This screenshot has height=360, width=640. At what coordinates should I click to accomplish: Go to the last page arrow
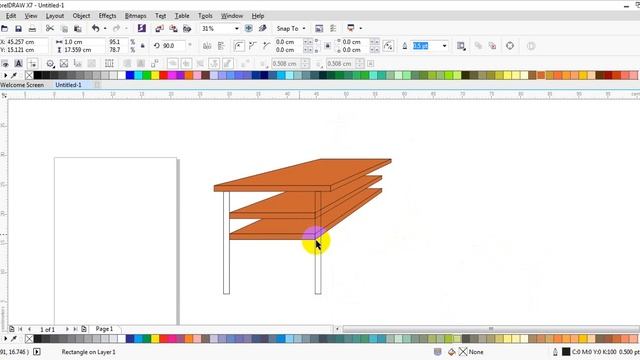(75, 329)
